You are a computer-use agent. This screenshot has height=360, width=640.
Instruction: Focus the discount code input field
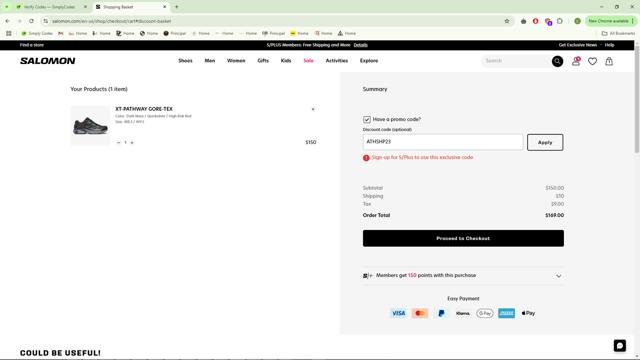[x=443, y=142]
